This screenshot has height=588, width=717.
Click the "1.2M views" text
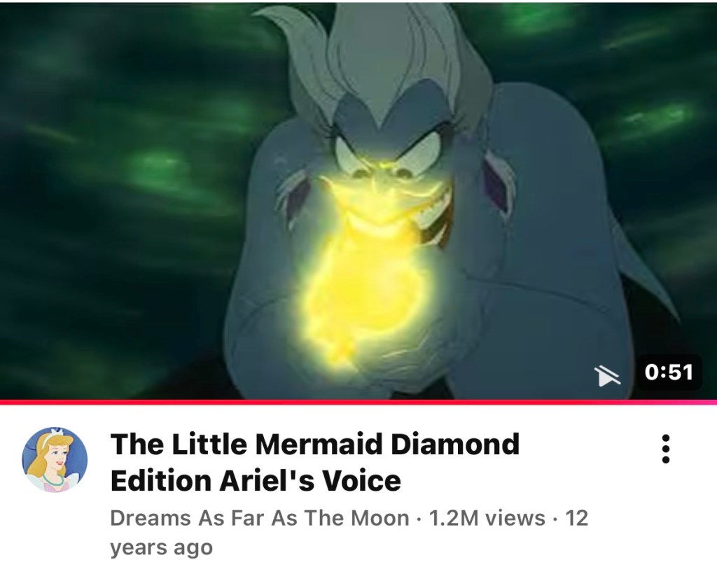click(x=487, y=518)
